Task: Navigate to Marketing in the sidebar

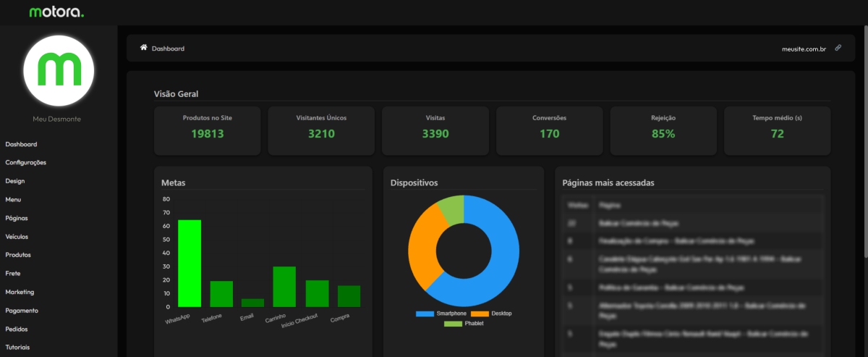Action: coord(20,292)
